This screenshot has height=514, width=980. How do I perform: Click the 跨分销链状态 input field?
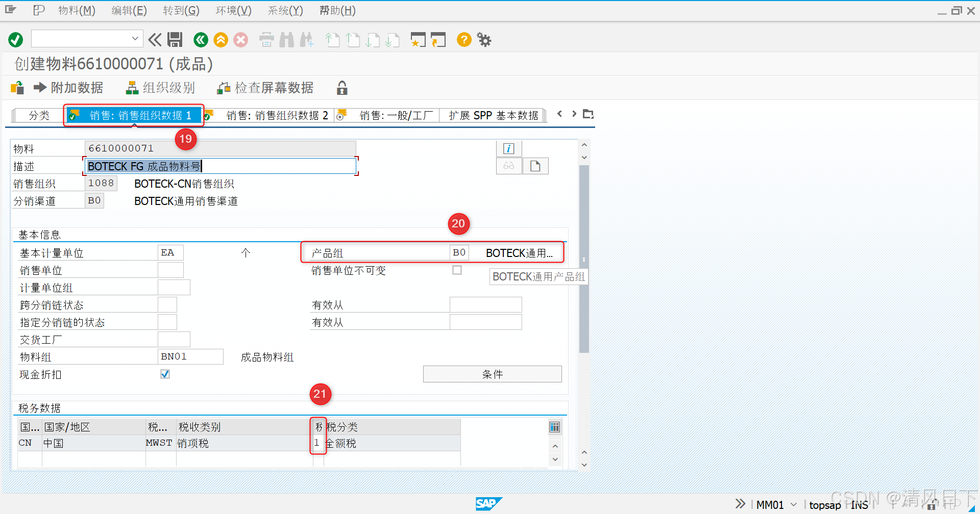[x=167, y=304]
